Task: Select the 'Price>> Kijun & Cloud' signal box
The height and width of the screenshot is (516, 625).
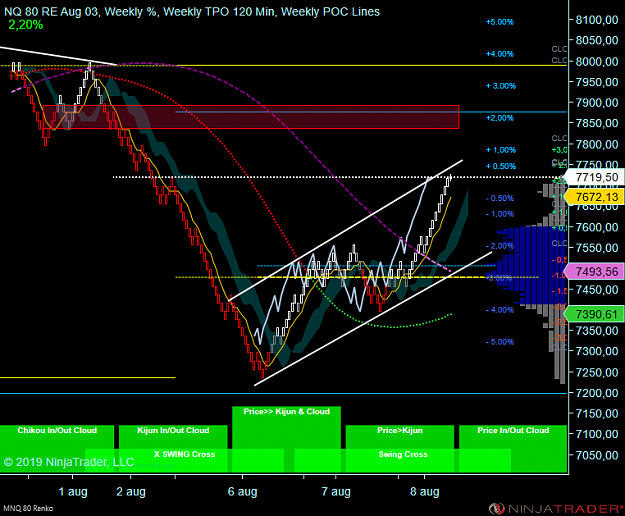Action: pos(287,428)
